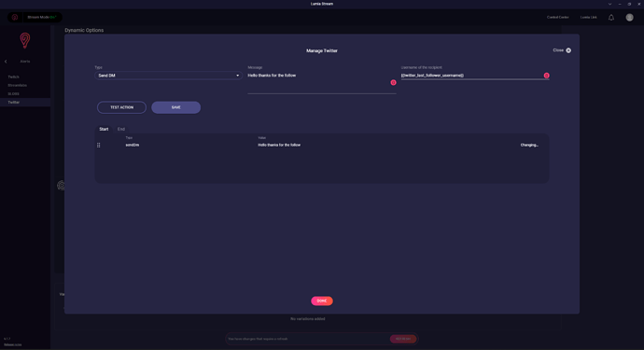Open variable picker icon for the recipient username
The image size is (644, 350).
(x=546, y=76)
